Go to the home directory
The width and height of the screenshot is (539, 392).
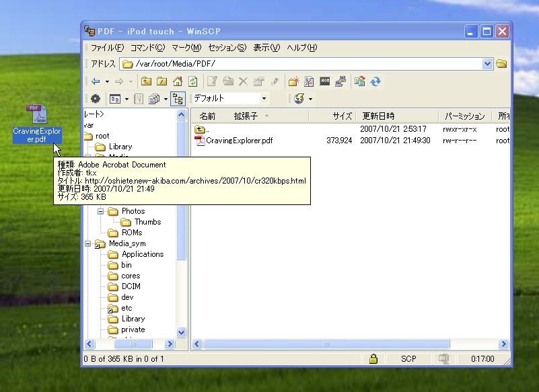click(178, 81)
